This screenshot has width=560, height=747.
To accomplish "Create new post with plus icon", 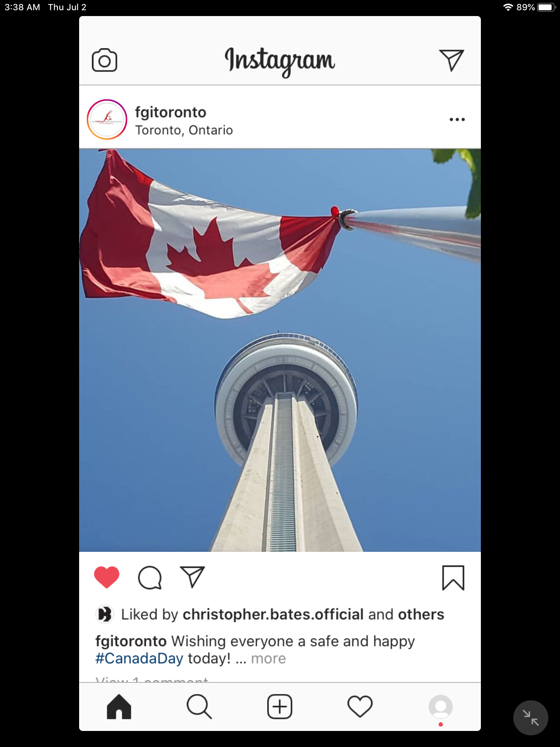I will pyautogui.click(x=280, y=707).
